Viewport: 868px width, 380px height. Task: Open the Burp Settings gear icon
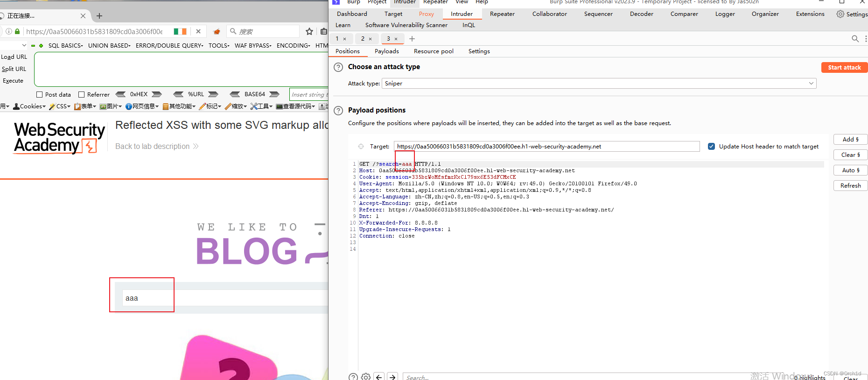tap(840, 14)
